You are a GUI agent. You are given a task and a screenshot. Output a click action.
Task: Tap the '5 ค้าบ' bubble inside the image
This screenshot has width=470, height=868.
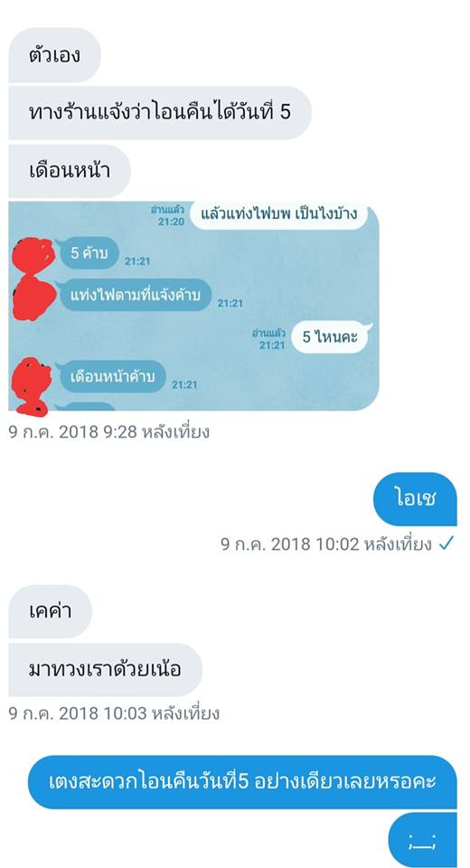(x=87, y=253)
